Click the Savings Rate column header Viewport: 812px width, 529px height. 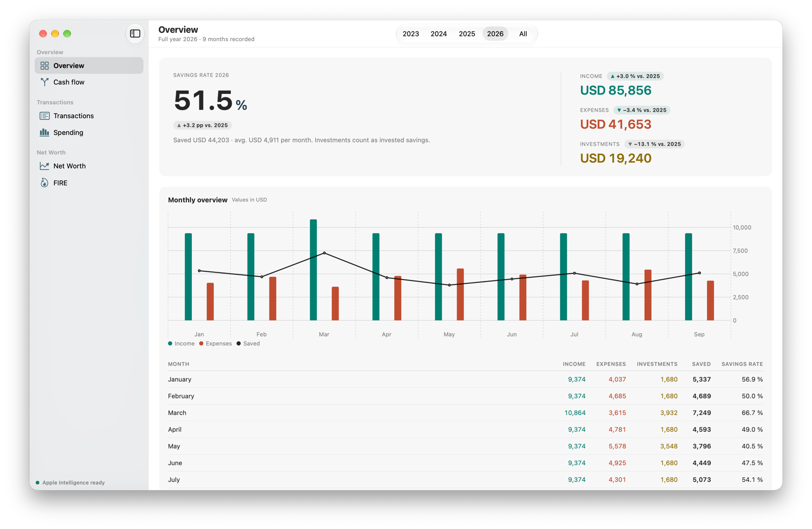pyautogui.click(x=742, y=364)
